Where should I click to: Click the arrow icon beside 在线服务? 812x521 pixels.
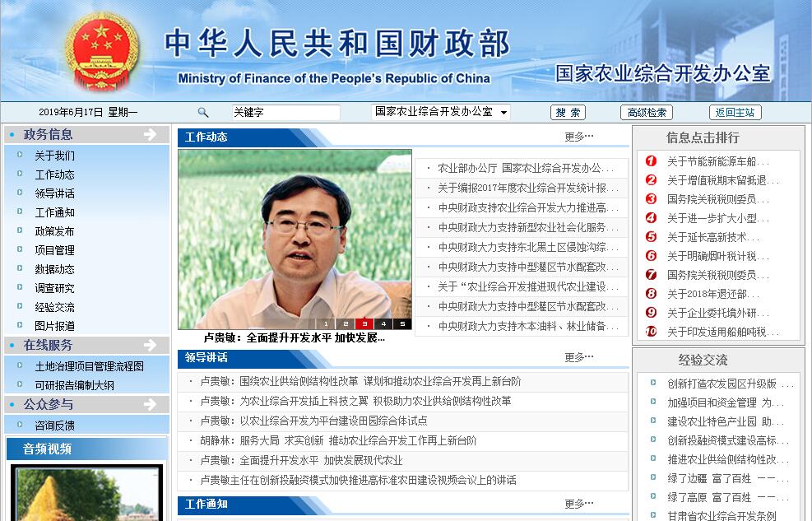(x=150, y=345)
